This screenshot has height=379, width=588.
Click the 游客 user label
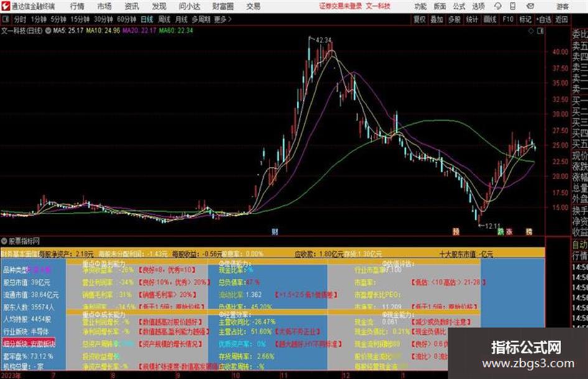[x=562, y=6]
